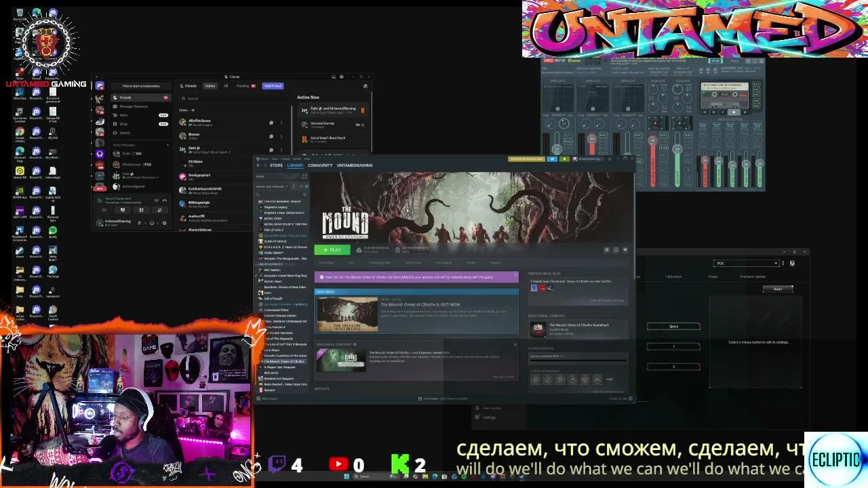Go to Discord home direct messages icon
Viewport: 868px width, 488px height.
[x=100, y=86]
